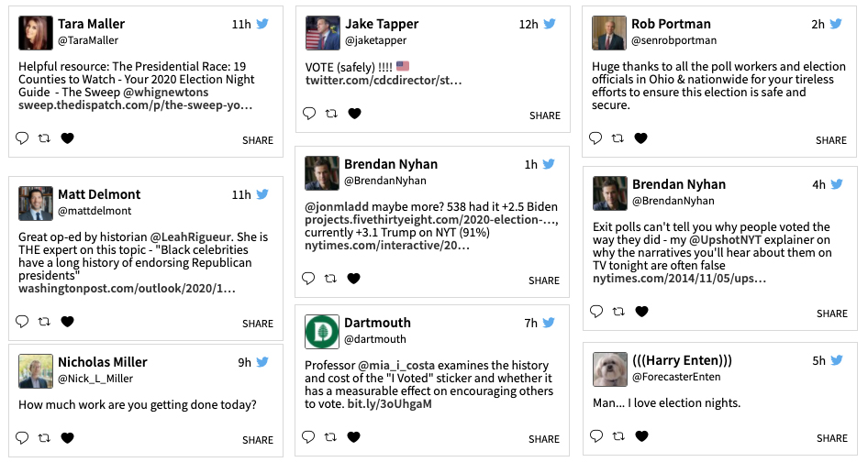Reply to Nicholas Miller's tweet
Screen dimensions: 868x462
23,438
